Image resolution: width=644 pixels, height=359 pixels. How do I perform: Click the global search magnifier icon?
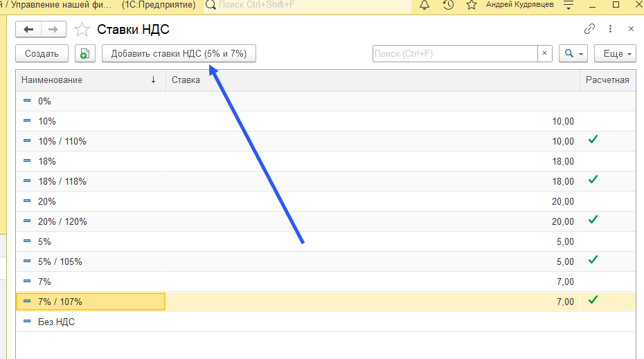click(x=211, y=5)
